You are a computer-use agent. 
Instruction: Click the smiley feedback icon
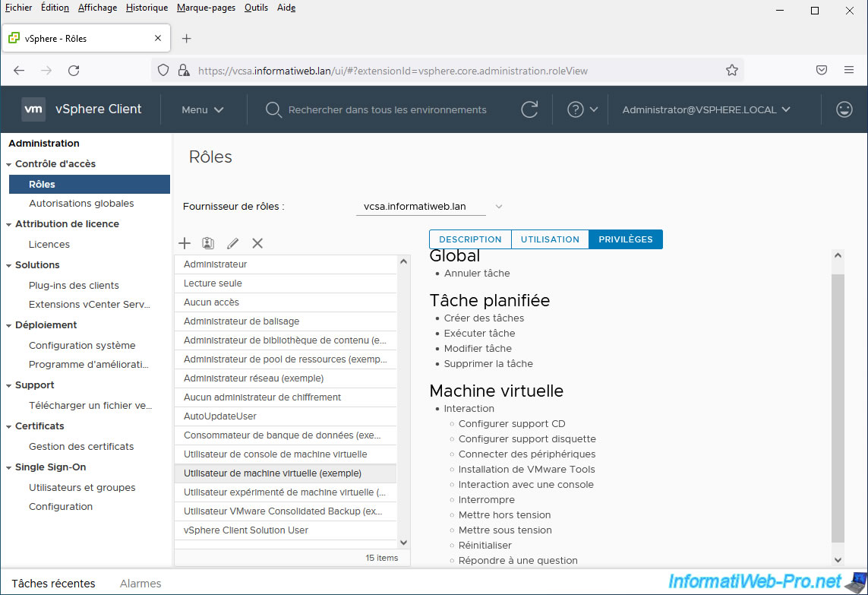point(844,109)
